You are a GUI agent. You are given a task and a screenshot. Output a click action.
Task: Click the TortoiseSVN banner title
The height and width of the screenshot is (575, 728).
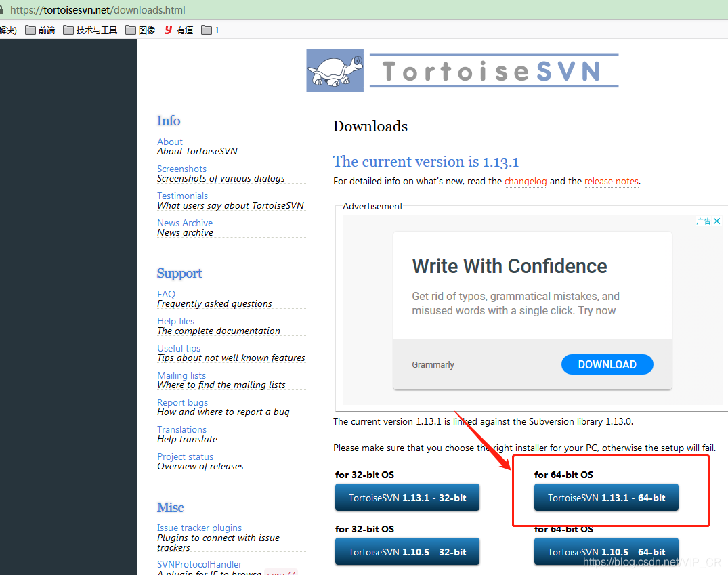[494, 70]
